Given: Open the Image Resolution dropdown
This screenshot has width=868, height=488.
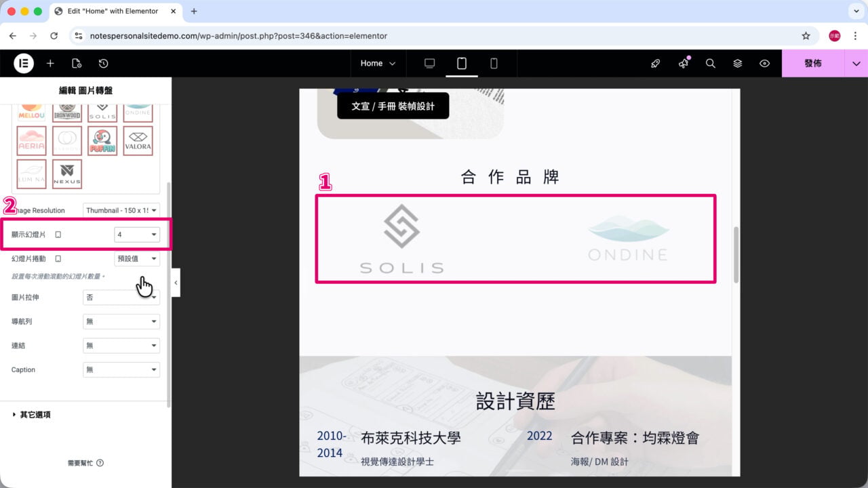Looking at the screenshot, I should (121, 210).
